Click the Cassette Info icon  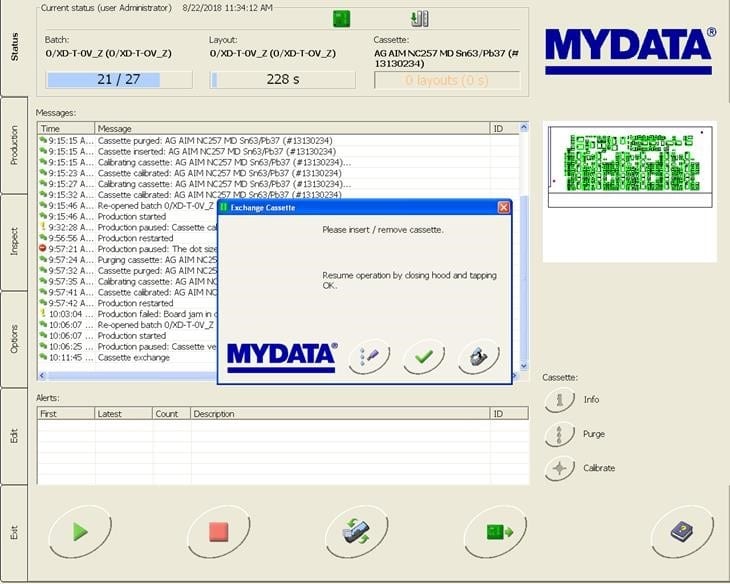[560, 400]
